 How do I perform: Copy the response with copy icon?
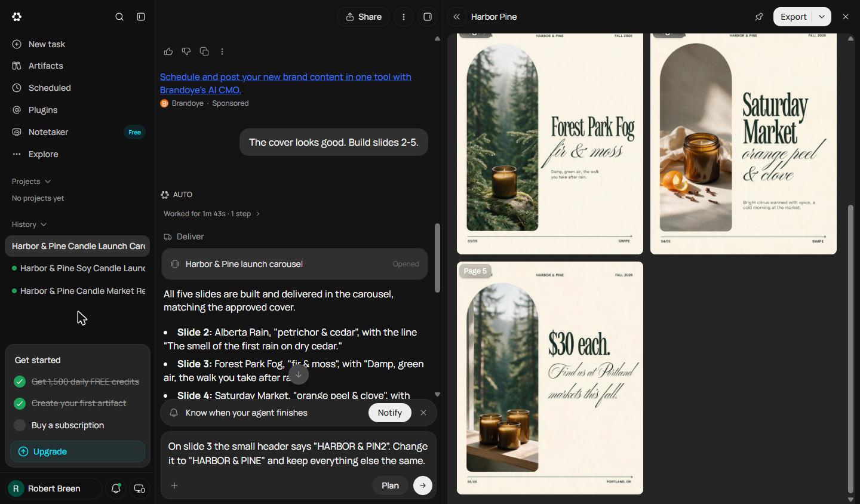coord(204,51)
